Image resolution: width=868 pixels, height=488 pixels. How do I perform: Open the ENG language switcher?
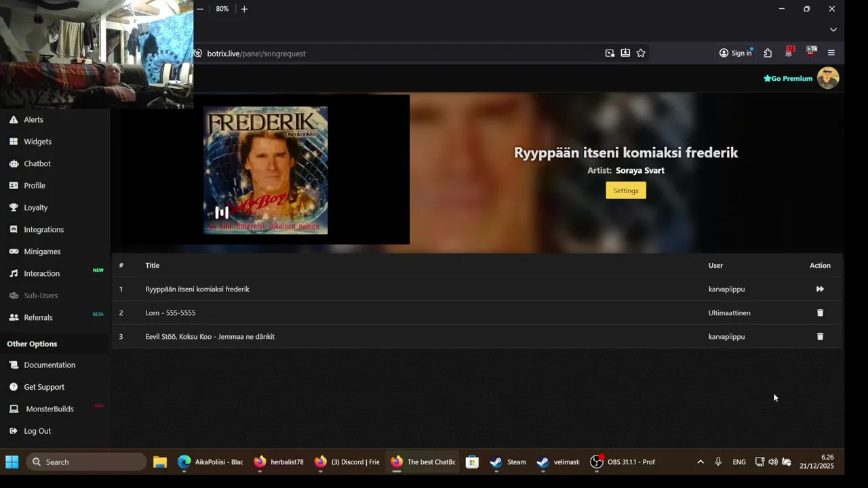pos(739,462)
